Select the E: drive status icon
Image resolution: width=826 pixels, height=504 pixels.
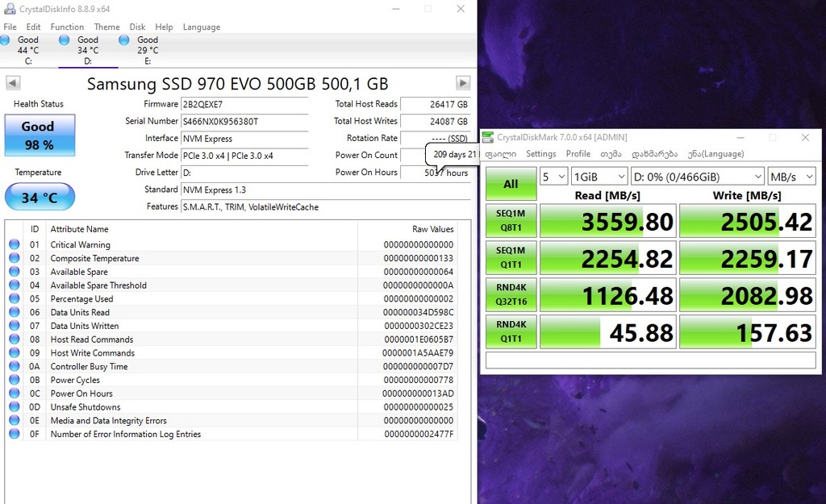[124, 40]
